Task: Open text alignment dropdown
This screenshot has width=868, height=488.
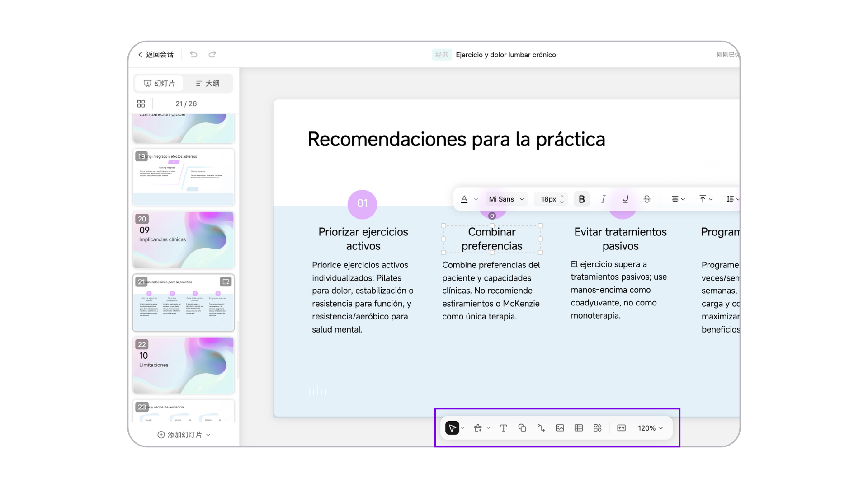Action: pyautogui.click(x=678, y=199)
